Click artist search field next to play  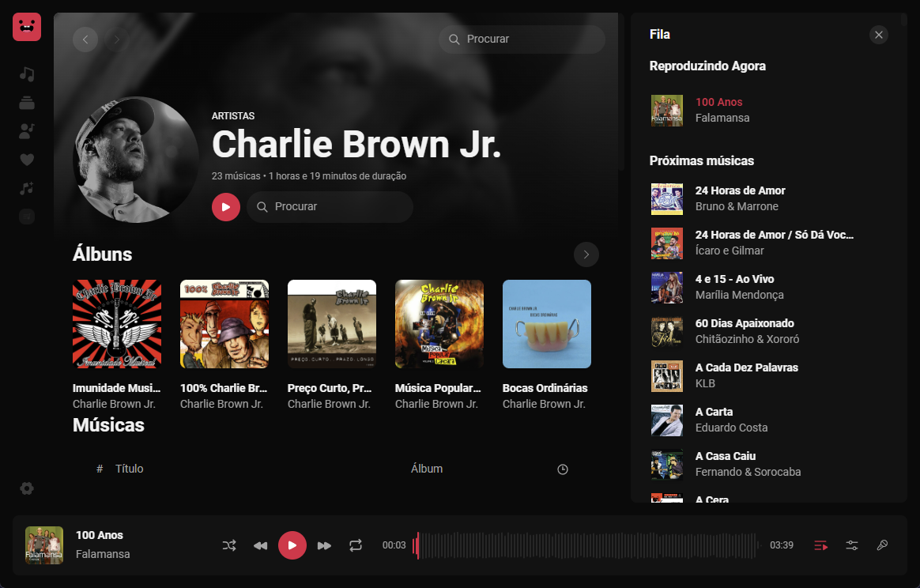point(330,206)
